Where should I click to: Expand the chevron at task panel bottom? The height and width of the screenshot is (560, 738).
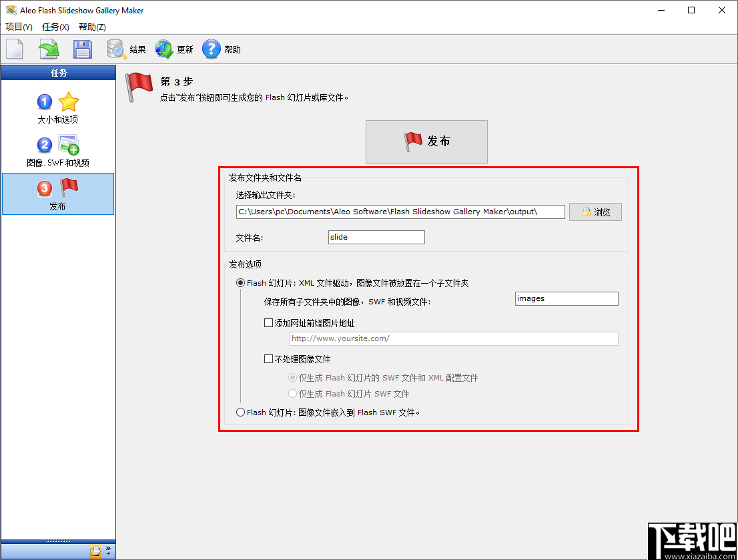pos(109,551)
